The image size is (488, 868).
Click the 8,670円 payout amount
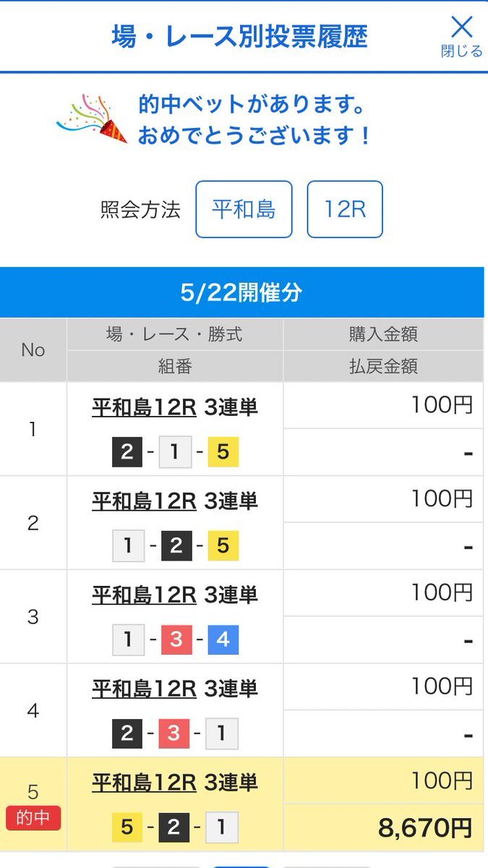pyautogui.click(x=425, y=827)
